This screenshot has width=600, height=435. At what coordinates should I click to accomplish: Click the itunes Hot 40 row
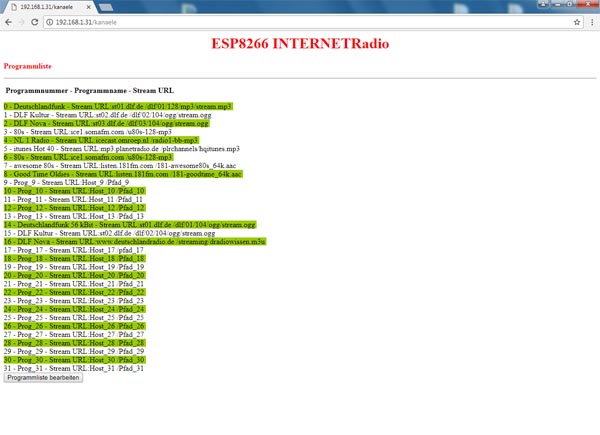121,148
